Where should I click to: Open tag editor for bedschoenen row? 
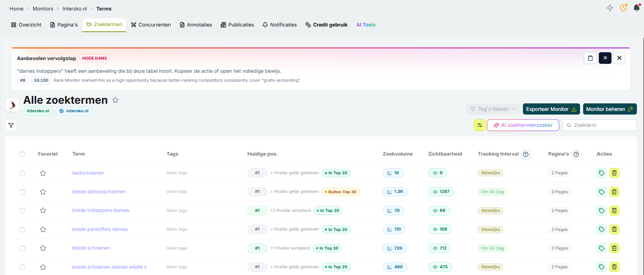(x=601, y=173)
